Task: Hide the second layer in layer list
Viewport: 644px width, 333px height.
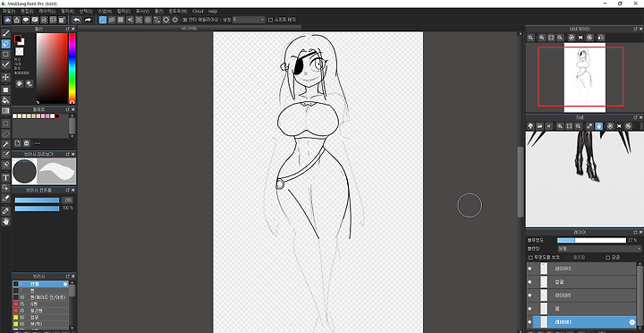Action: [x=530, y=282]
